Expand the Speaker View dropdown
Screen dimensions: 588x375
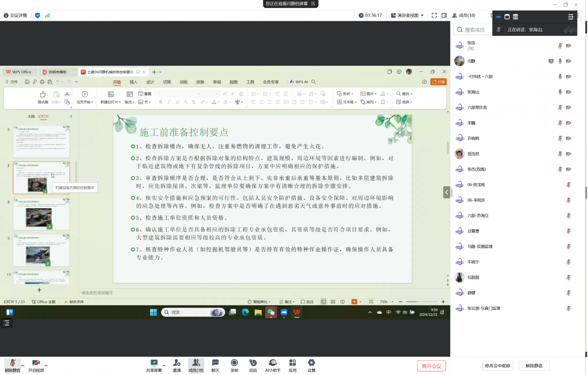point(407,15)
